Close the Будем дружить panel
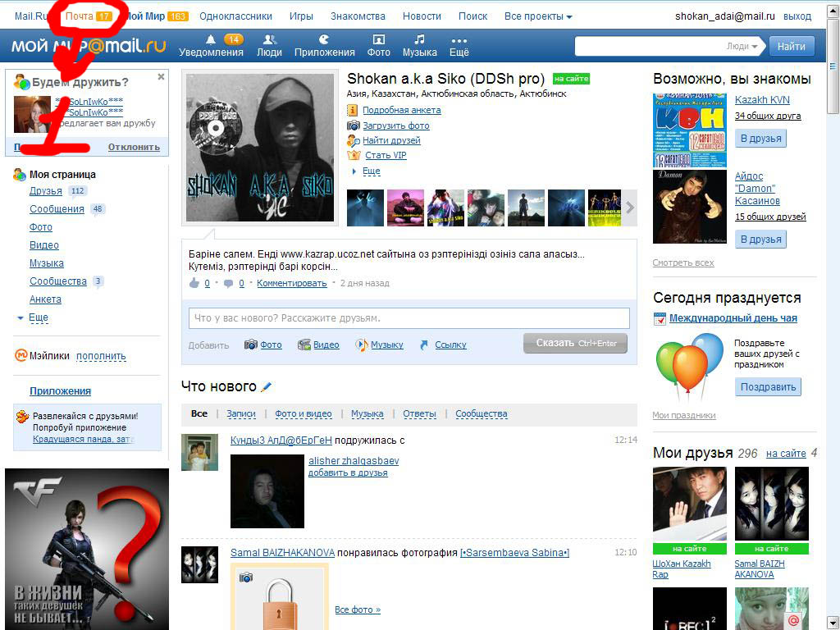 click(161, 77)
